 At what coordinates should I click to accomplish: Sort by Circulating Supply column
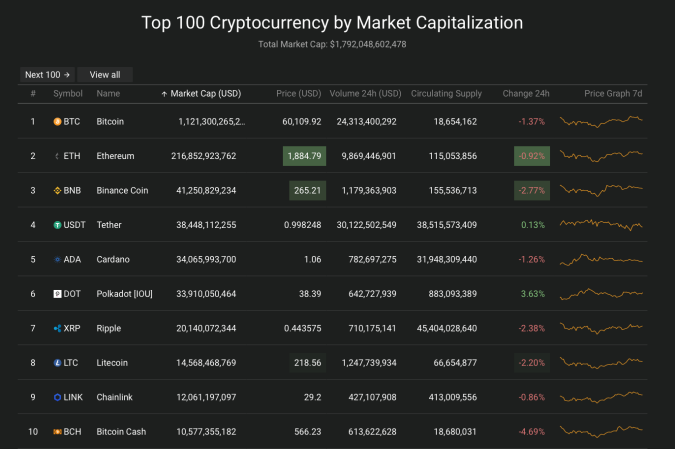click(446, 94)
